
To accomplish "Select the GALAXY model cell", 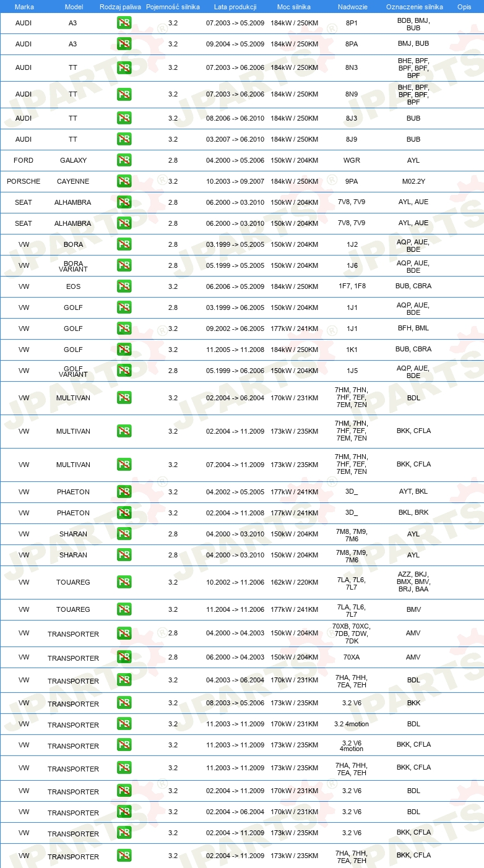I will (x=73, y=161).
